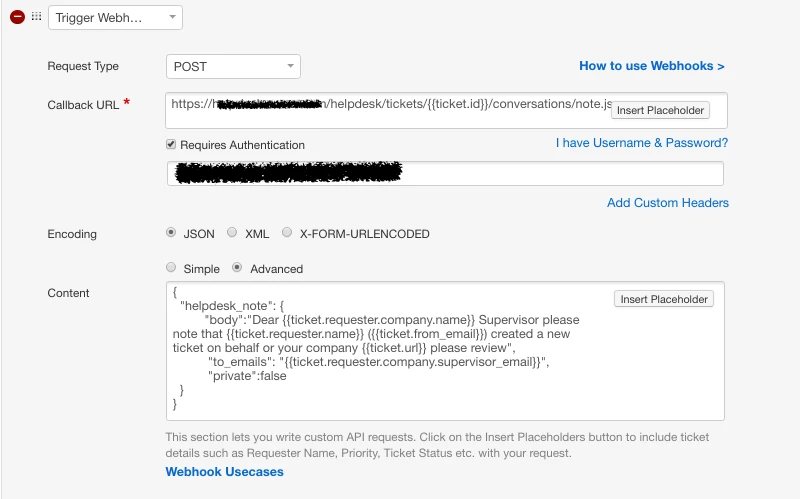
Task: Open the Webhook Usecases link
Action: (x=224, y=471)
